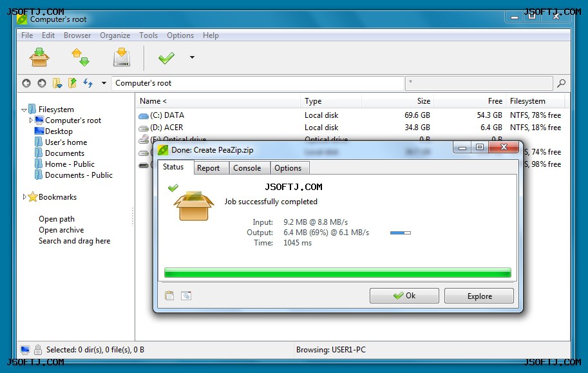Open the Tools menu
Viewport: 588px width, 373px height.
tap(148, 35)
